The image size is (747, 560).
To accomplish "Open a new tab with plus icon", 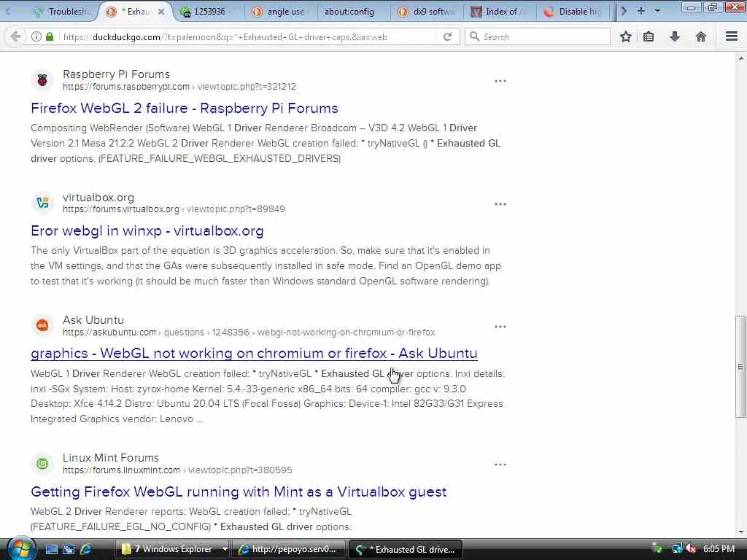I will click(x=640, y=11).
